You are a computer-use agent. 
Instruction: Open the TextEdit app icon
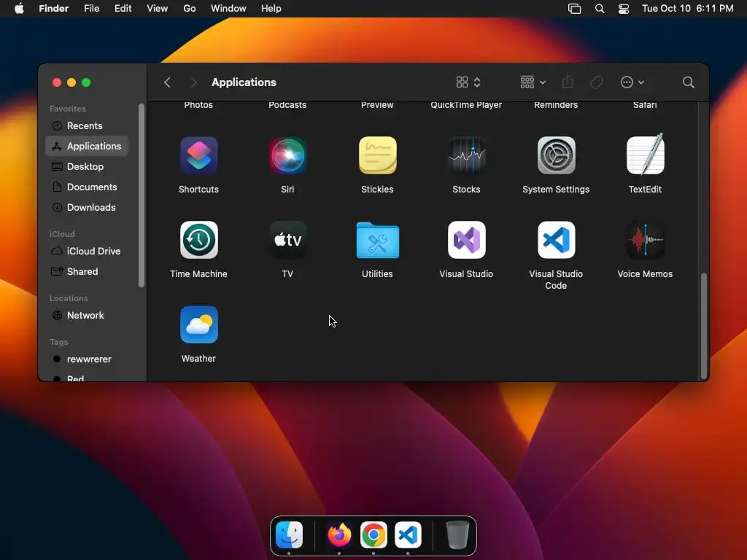click(645, 154)
